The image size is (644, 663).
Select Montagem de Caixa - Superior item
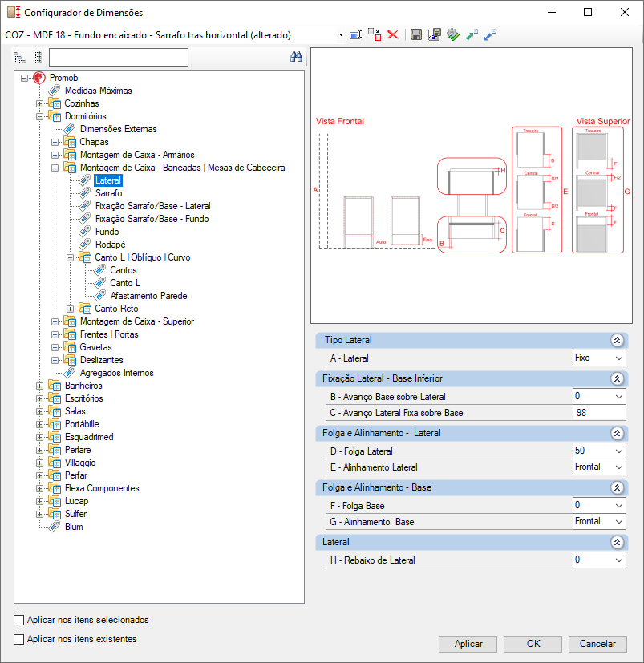pyautogui.click(x=137, y=321)
